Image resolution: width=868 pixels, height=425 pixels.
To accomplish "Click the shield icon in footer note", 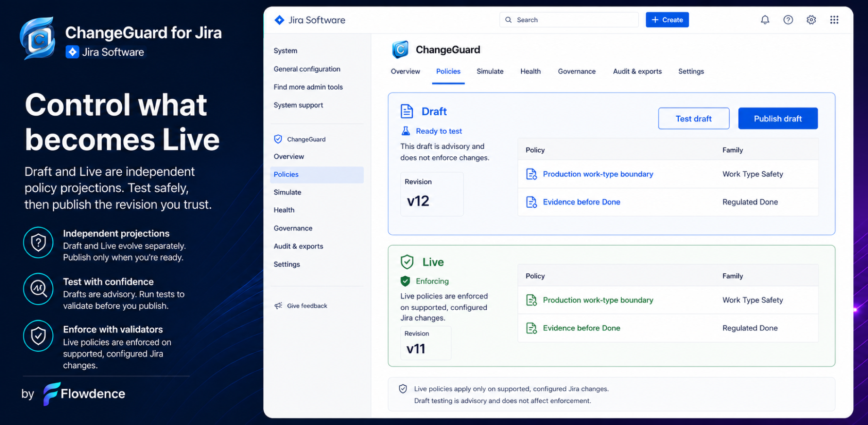I will tap(403, 389).
